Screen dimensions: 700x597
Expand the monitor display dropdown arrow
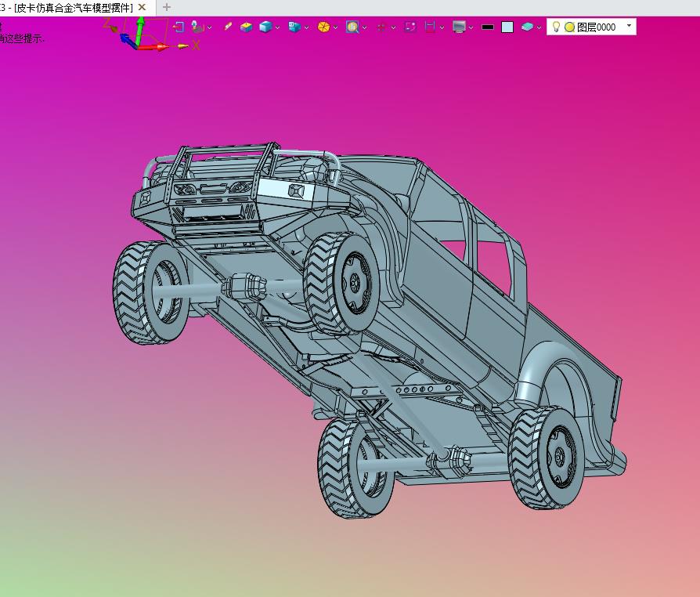(x=471, y=27)
